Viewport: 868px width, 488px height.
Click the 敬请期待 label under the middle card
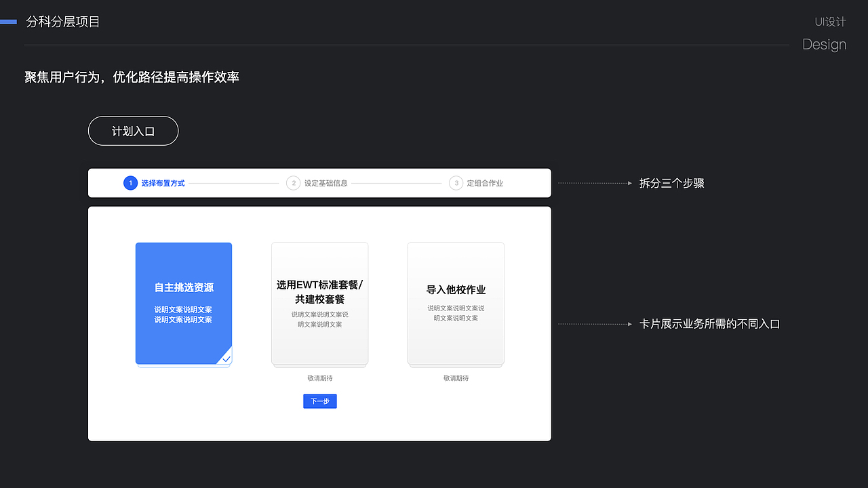click(x=319, y=378)
